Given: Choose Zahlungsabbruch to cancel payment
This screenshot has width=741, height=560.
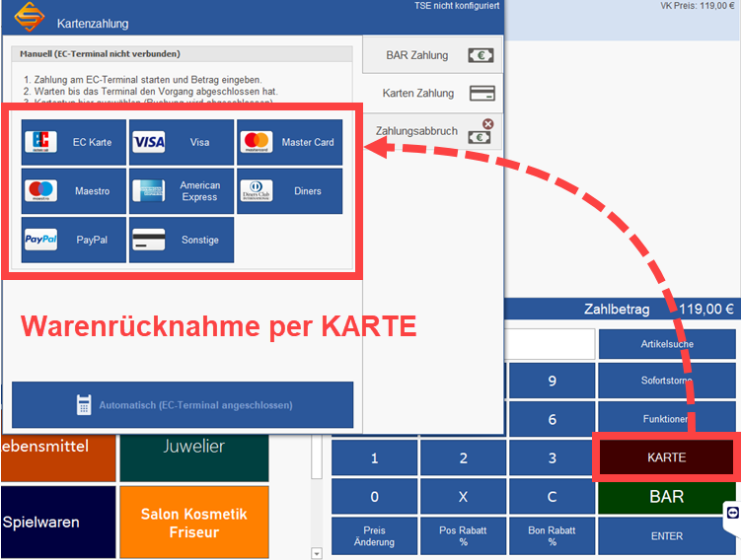Looking at the screenshot, I should tap(432, 131).
